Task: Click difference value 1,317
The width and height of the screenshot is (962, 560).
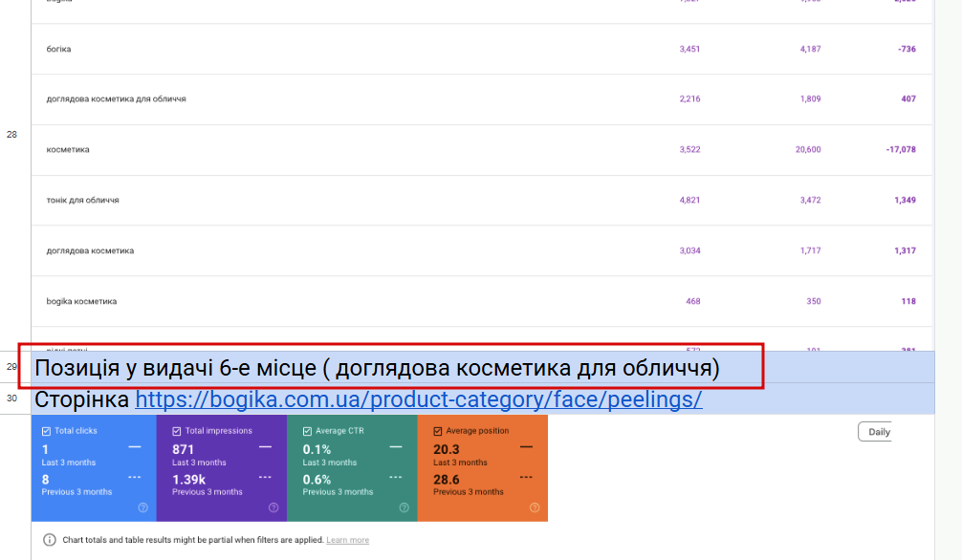Action: click(x=905, y=250)
